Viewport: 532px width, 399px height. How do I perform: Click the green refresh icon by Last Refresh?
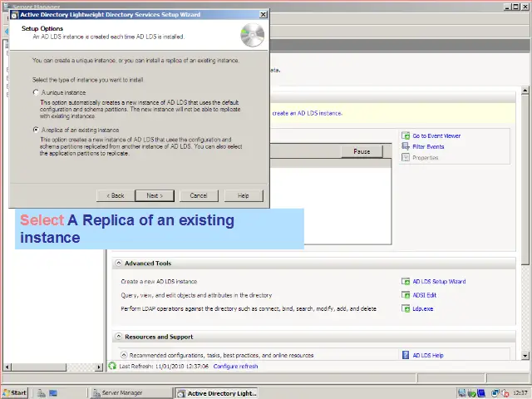(x=112, y=366)
